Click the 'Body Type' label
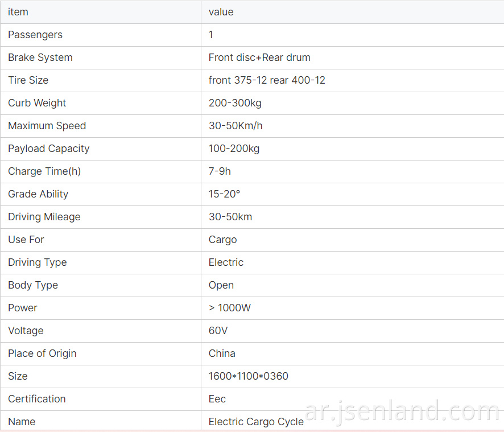Image resolution: width=504 pixels, height=432 pixels. (x=33, y=285)
